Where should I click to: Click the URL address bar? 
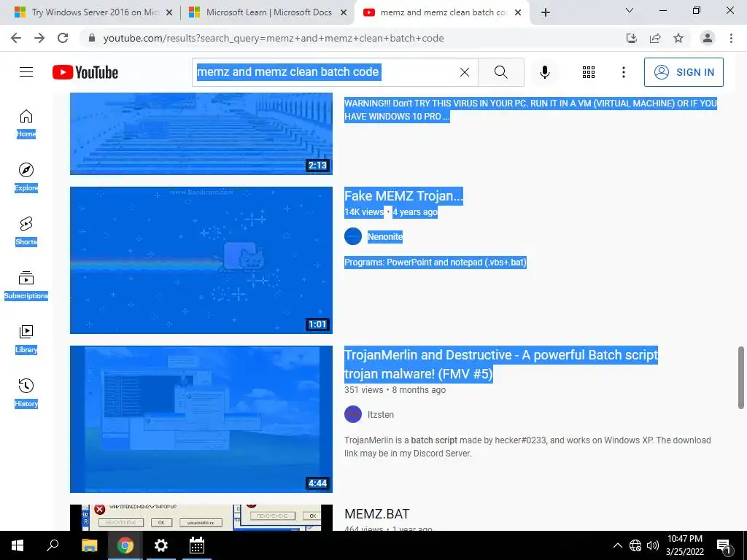click(274, 38)
